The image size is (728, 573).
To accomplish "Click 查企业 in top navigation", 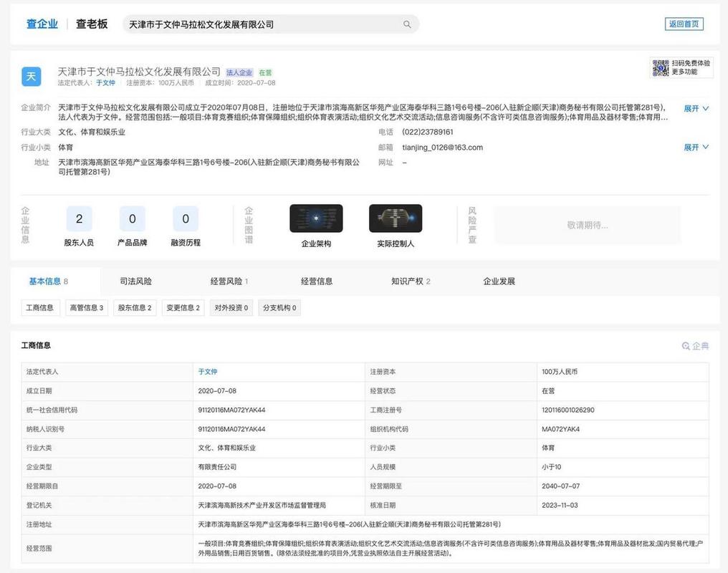I will [x=42, y=24].
